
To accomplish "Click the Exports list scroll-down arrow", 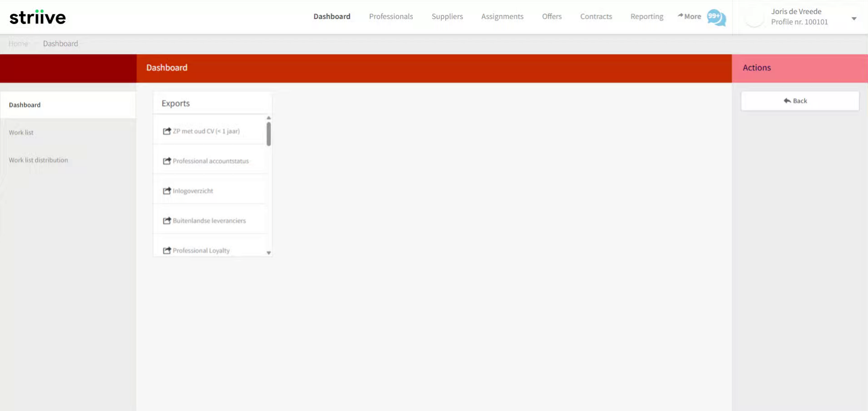I will (x=269, y=253).
